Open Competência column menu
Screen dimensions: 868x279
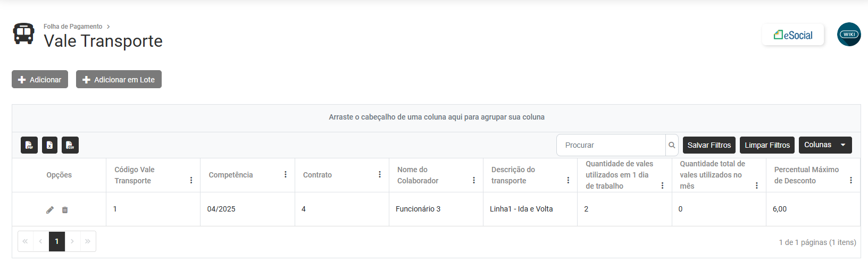click(x=286, y=174)
